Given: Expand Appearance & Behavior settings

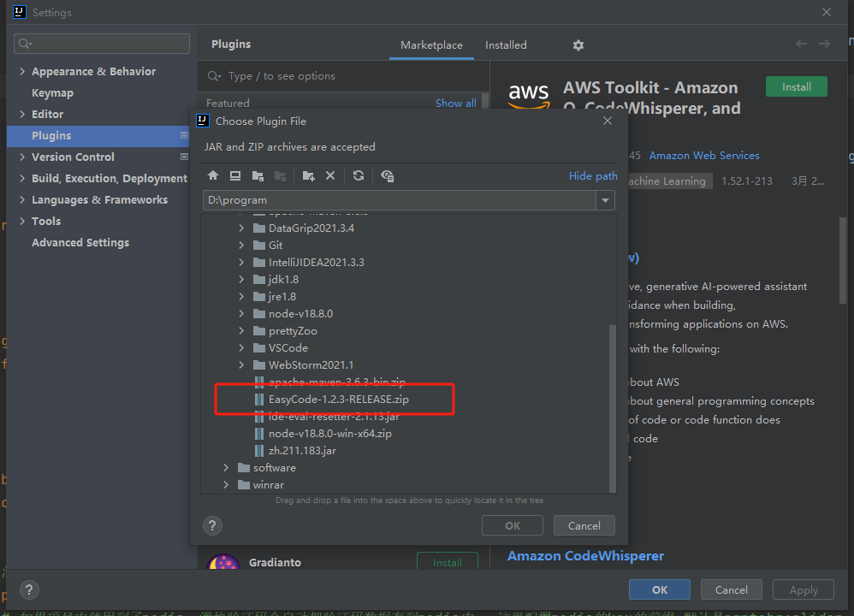Looking at the screenshot, I should tap(22, 71).
